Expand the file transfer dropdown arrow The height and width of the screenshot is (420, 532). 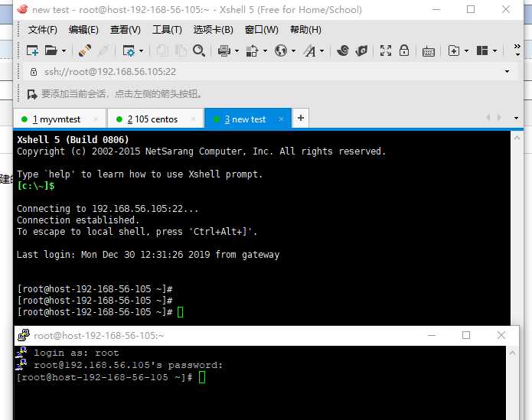click(x=265, y=51)
